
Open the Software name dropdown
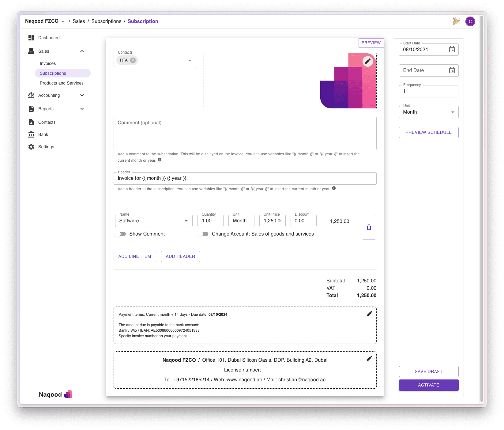[186, 221]
